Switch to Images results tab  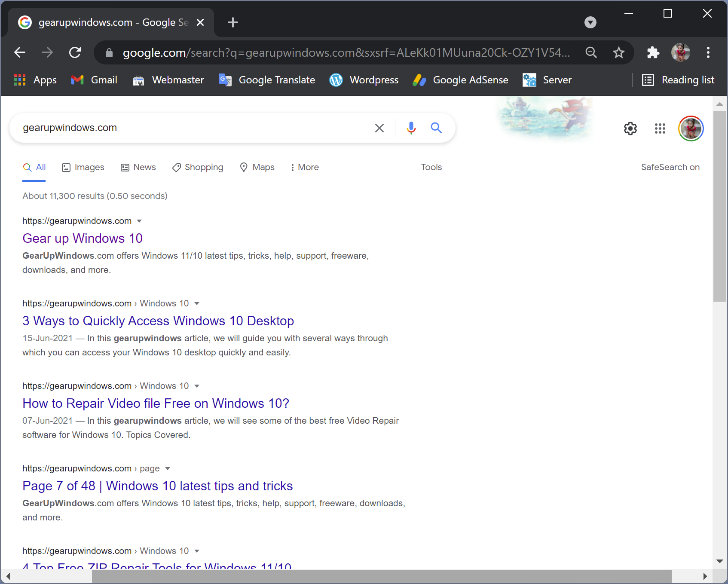pyautogui.click(x=83, y=167)
